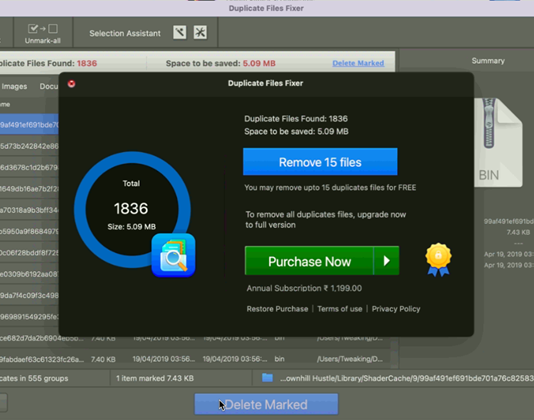This screenshot has height=420, width=534.
Task: Select file row starting 9da7f4c09f3c498
Action: pyautogui.click(x=29, y=295)
